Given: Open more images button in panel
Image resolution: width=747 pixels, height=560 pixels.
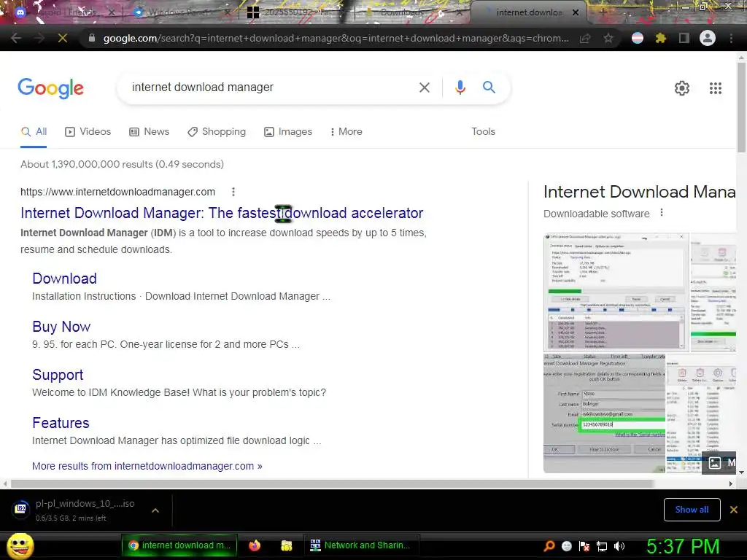Looking at the screenshot, I should point(719,462).
